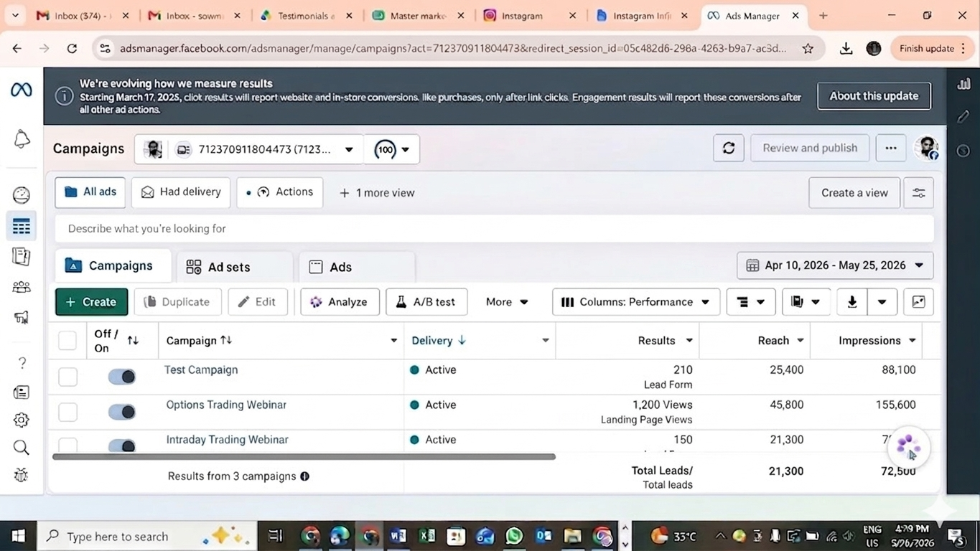Open the charts toggle icon beside export
The width and height of the screenshot is (980, 551).
point(918,302)
